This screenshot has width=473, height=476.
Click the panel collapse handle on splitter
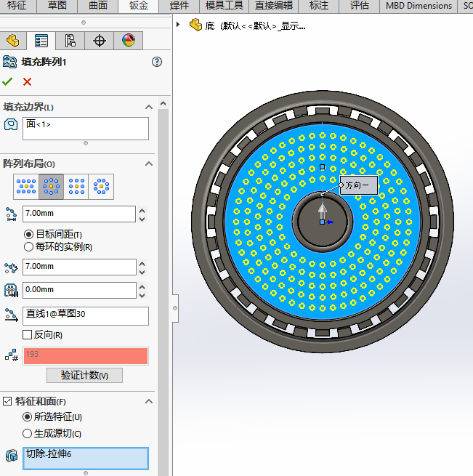(175, 308)
